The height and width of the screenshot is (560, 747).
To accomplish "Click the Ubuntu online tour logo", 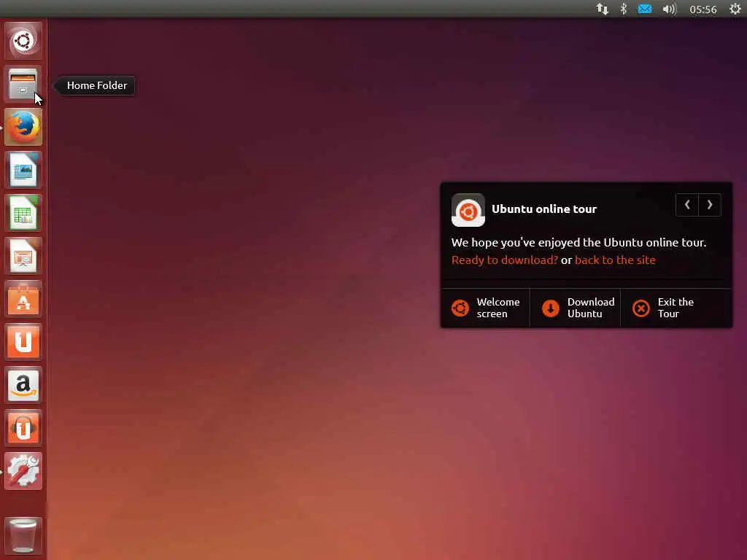I will 468,209.
